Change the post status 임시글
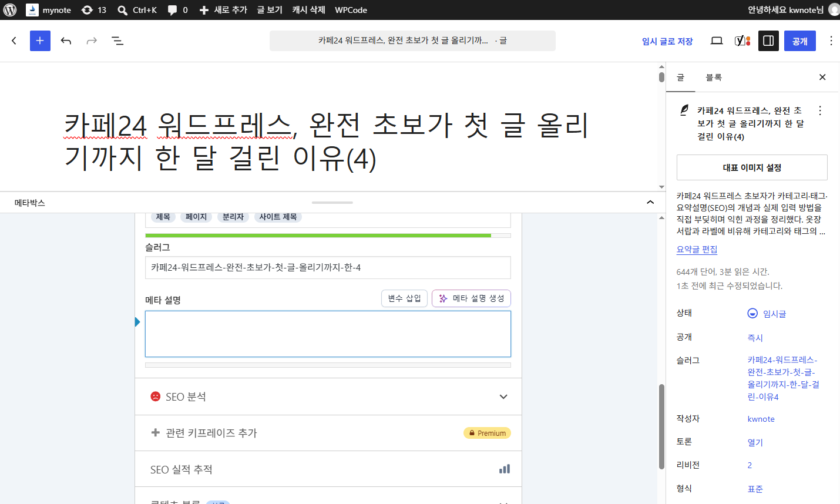The width and height of the screenshot is (840, 504). 767,314
